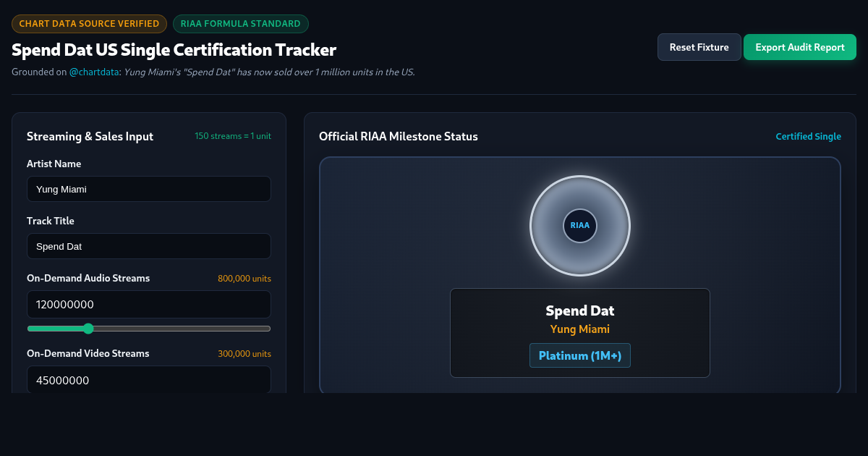This screenshot has width=868, height=456.
Task: Click the Reset Fixture button
Action: pyautogui.click(x=699, y=47)
